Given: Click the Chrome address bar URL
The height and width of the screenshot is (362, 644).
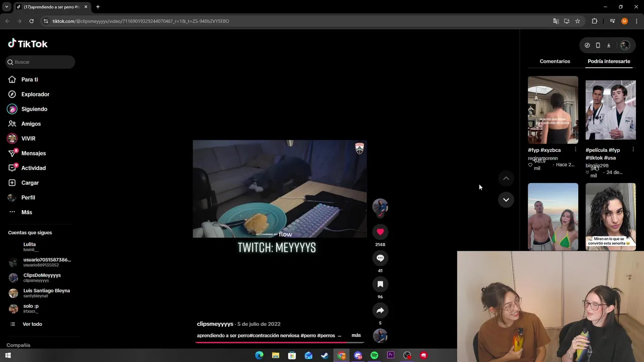Looking at the screenshot, I should 141,21.
